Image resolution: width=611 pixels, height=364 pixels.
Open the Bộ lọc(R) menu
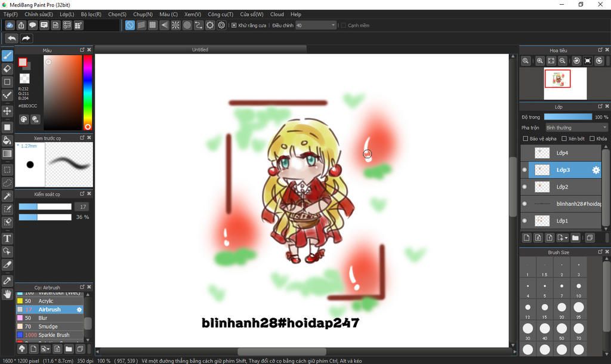coord(91,14)
